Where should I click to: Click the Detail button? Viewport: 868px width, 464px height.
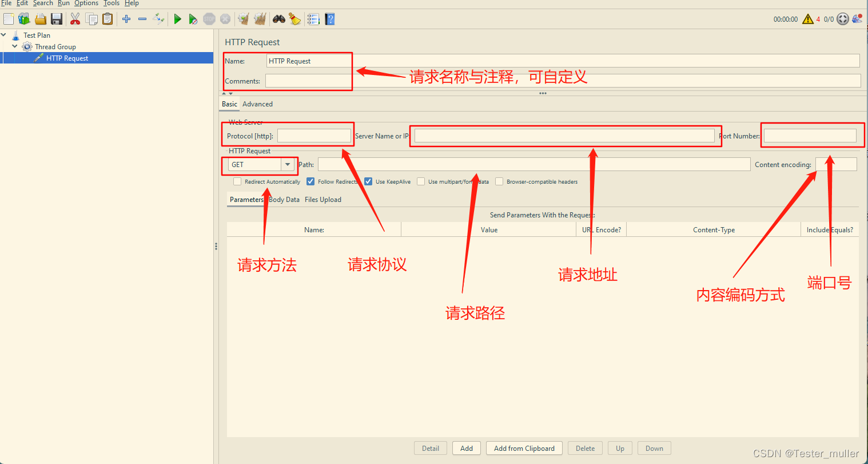click(x=431, y=449)
